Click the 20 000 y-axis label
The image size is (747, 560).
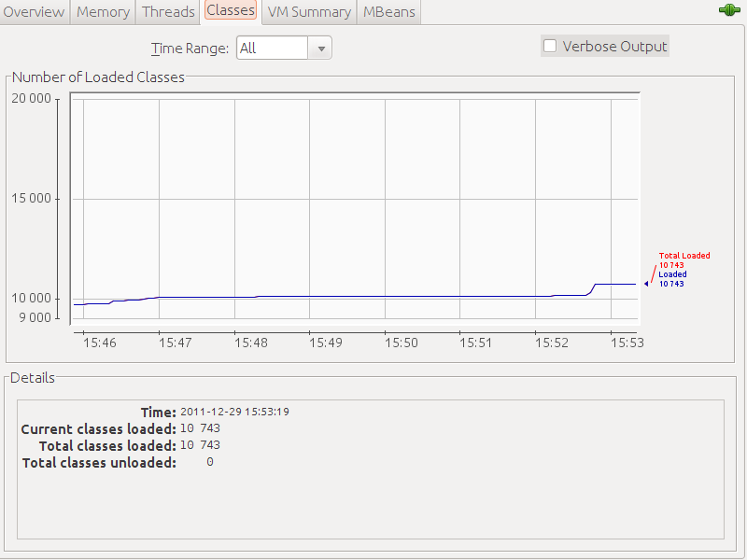(x=31, y=99)
